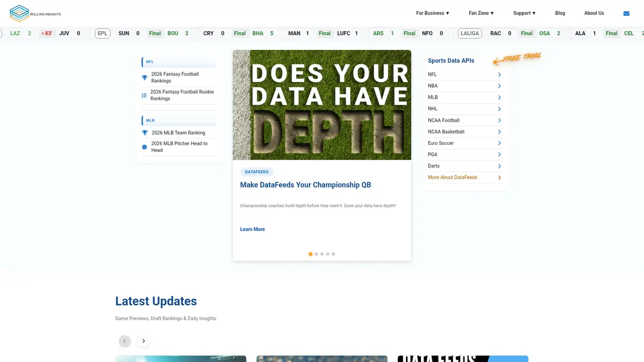The height and width of the screenshot is (362, 644).
Task: Click chevron next to Euro Soccer
Action: (499, 143)
